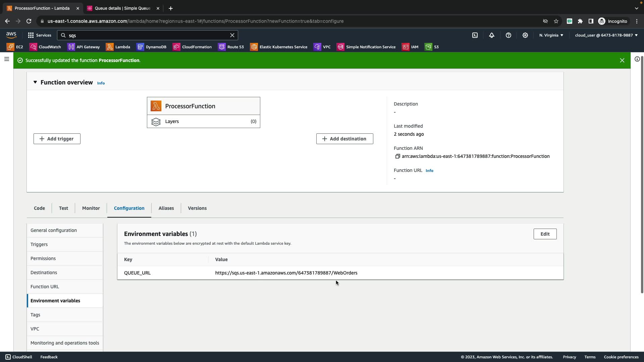The height and width of the screenshot is (362, 644).
Task: Expand the cloud_user account dropdown
Action: coord(606,35)
